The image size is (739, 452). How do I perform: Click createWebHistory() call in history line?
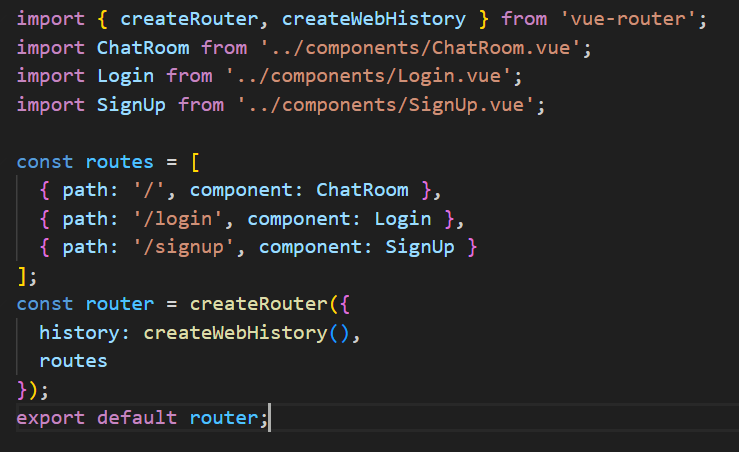pyautogui.click(x=246, y=333)
